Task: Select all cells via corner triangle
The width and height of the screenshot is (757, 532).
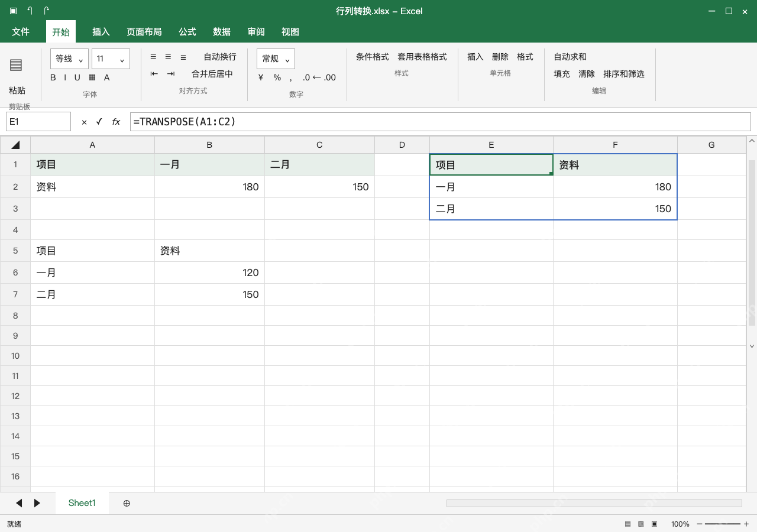Action: pyautogui.click(x=15, y=145)
